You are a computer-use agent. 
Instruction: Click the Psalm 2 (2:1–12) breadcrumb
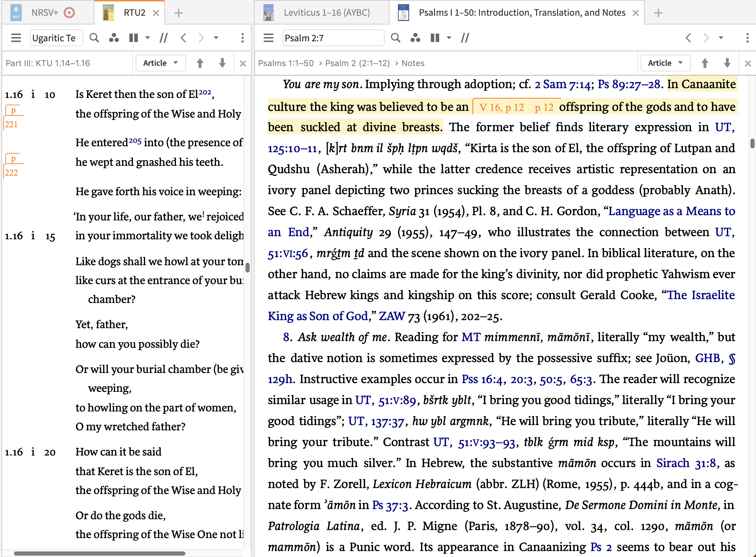(357, 63)
